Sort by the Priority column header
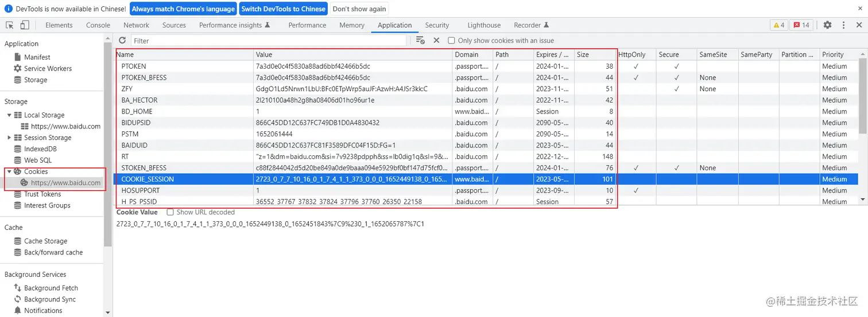The image size is (868, 317). tap(839, 54)
